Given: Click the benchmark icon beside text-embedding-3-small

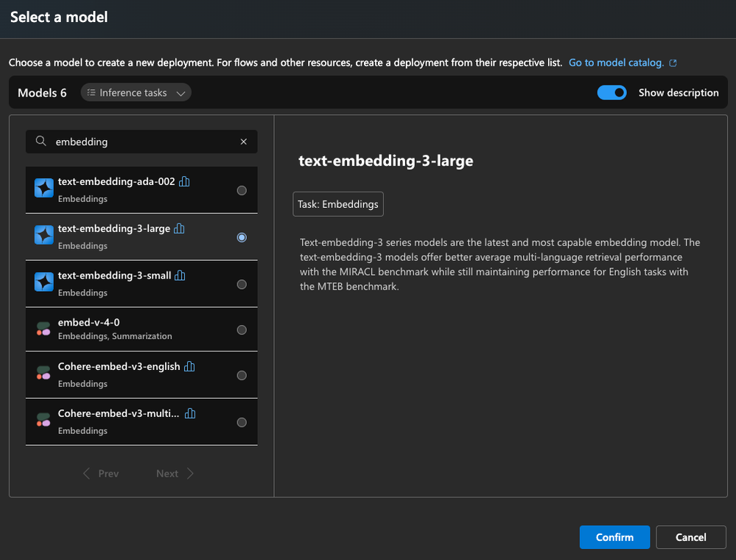Looking at the screenshot, I should (180, 276).
